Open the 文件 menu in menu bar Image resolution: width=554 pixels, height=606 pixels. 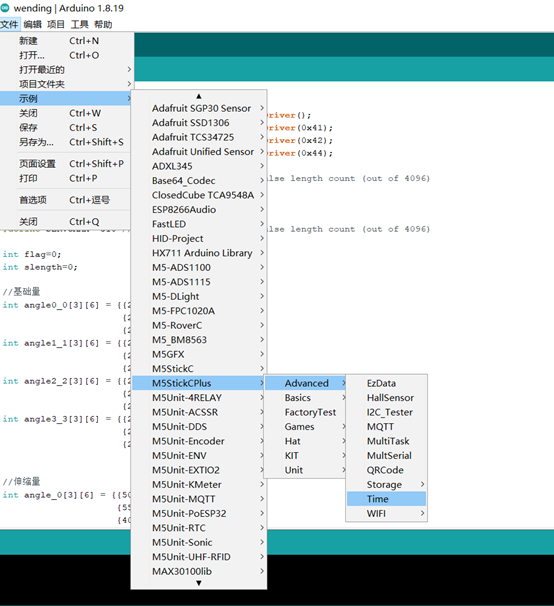point(9,25)
